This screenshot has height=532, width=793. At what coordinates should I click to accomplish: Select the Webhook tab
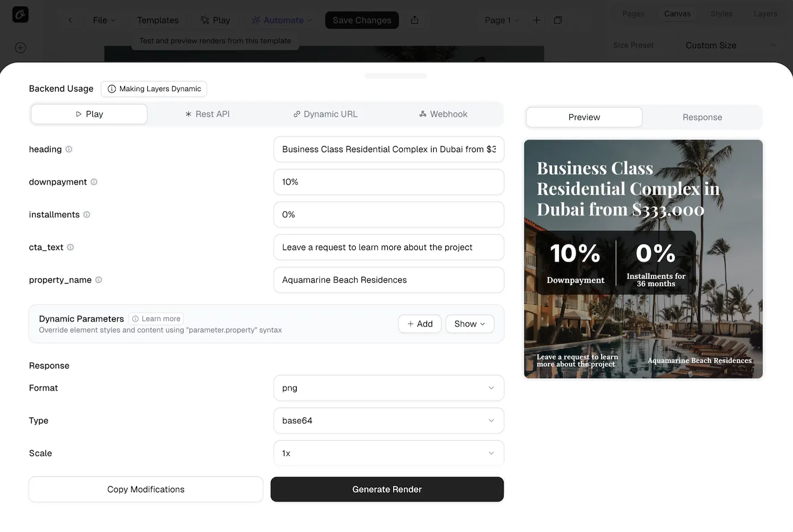443,114
